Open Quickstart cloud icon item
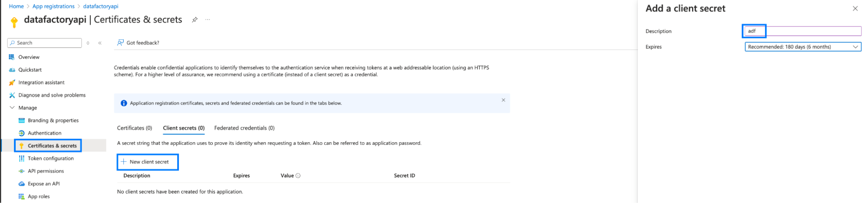Screen dimensions: 868x203 coord(12,70)
